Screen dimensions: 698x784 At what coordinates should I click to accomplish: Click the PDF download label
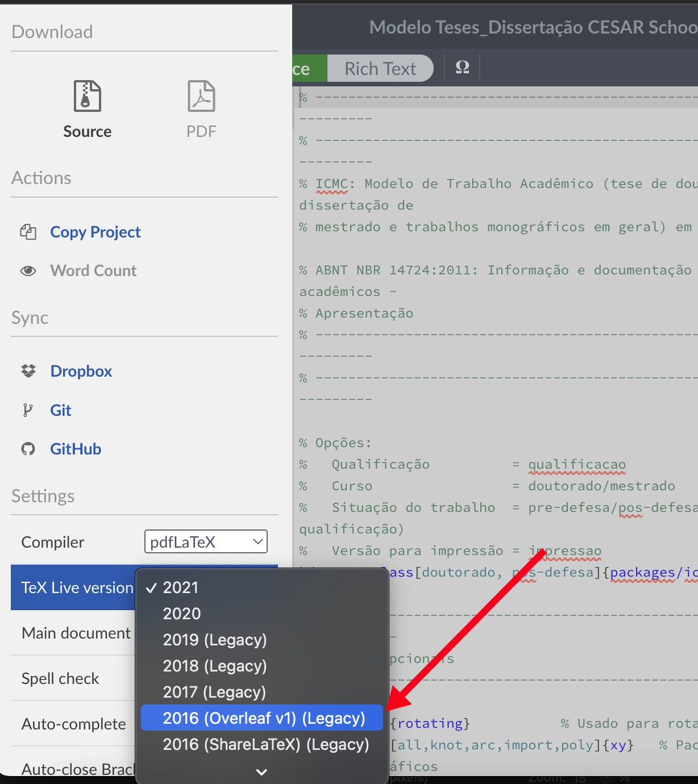(x=201, y=131)
